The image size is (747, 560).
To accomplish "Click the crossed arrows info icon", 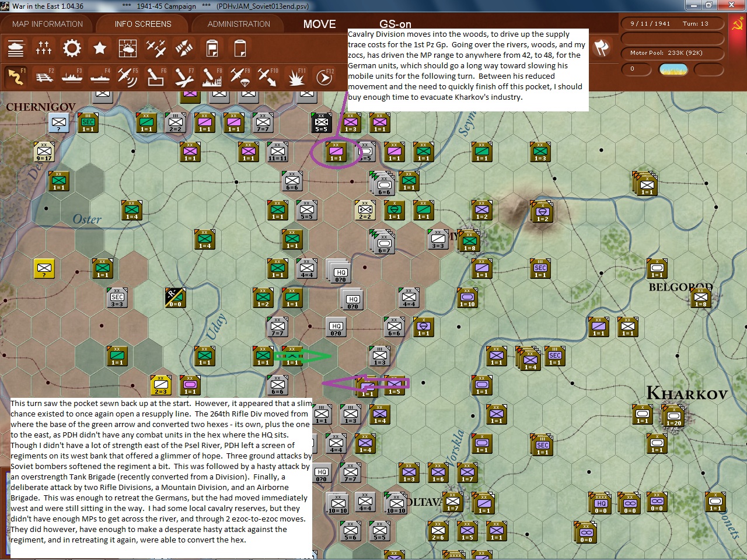I will pos(184,48).
